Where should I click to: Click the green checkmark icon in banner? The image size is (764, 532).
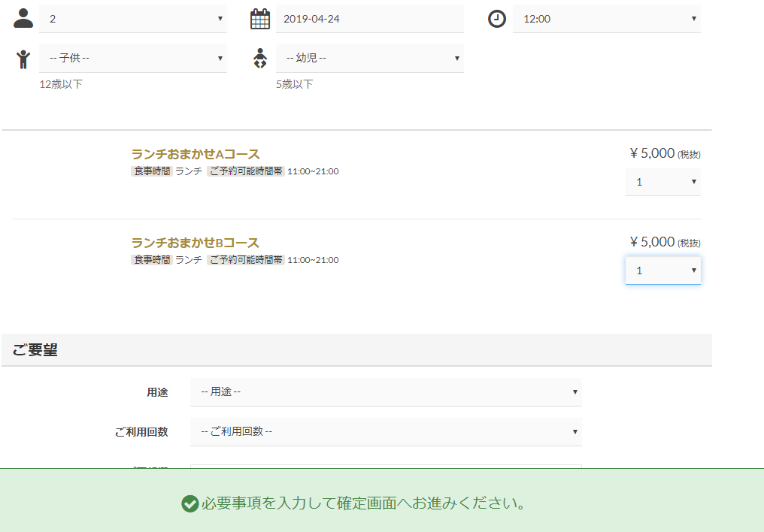click(x=189, y=503)
